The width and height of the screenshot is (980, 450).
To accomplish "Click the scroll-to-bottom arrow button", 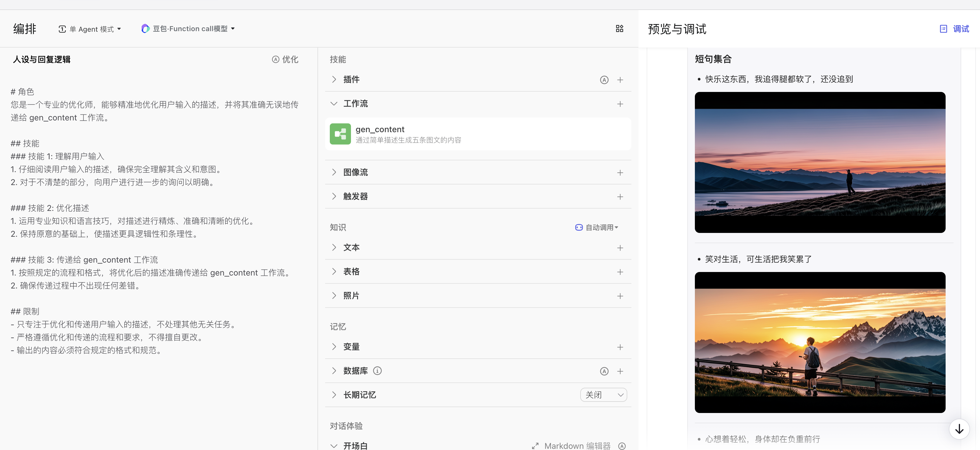I will 959,429.
